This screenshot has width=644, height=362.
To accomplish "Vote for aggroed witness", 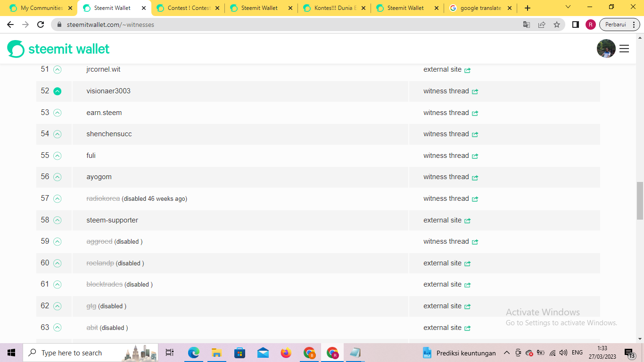I will (57, 242).
